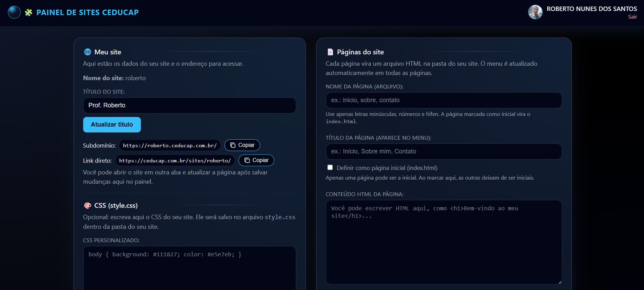The width and height of the screenshot is (644, 290).
Task: Click the user name Roberto Nunes dos Santos
Action: (592, 9)
